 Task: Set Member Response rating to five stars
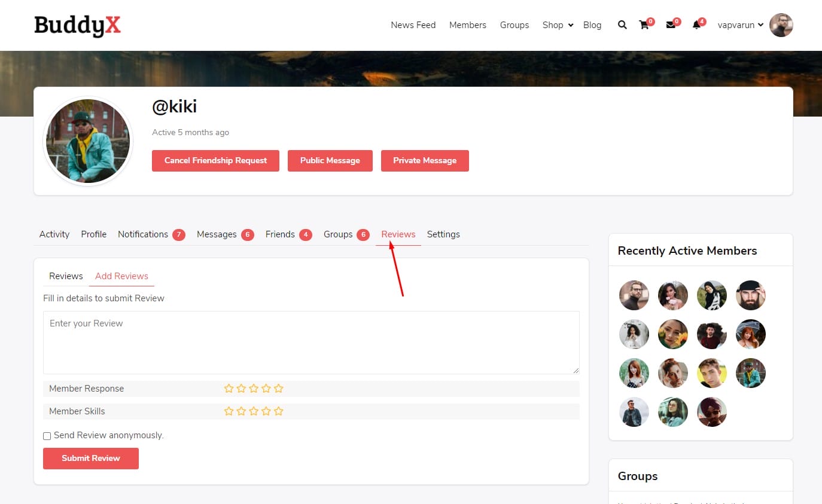click(x=279, y=389)
